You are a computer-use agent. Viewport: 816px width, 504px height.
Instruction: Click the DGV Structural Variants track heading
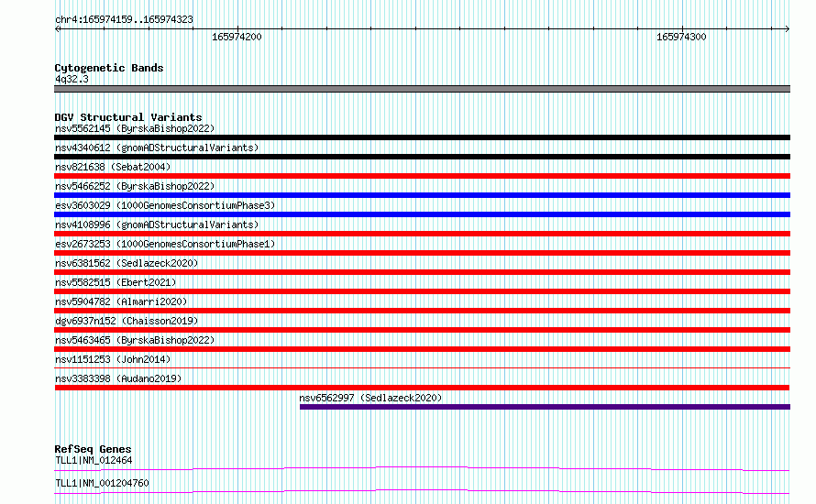click(128, 117)
